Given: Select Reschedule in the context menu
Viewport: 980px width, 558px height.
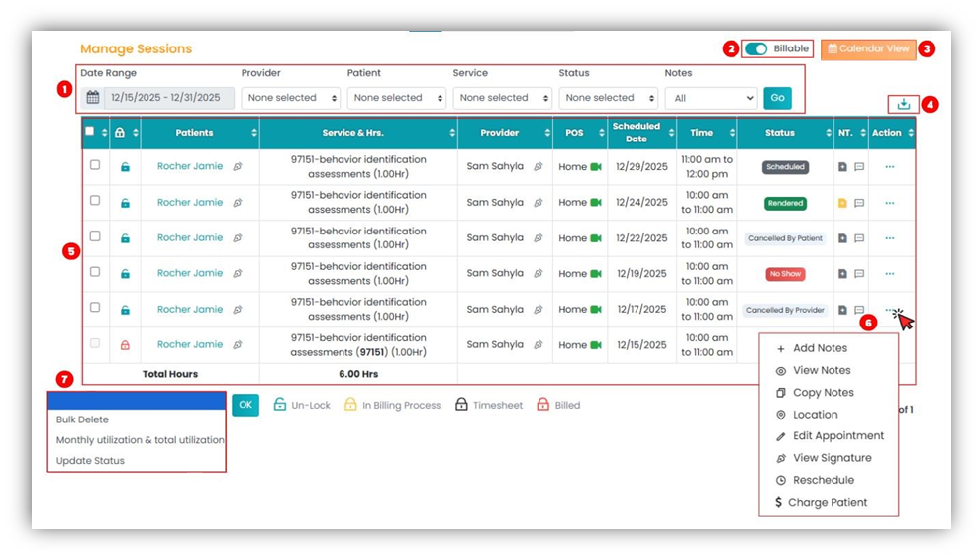Looking at the screenshot, I should (823, 480).
